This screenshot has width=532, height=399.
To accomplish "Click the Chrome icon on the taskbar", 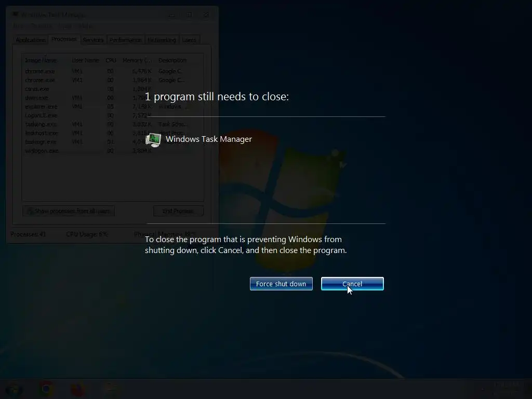I will tap(46, 389).
